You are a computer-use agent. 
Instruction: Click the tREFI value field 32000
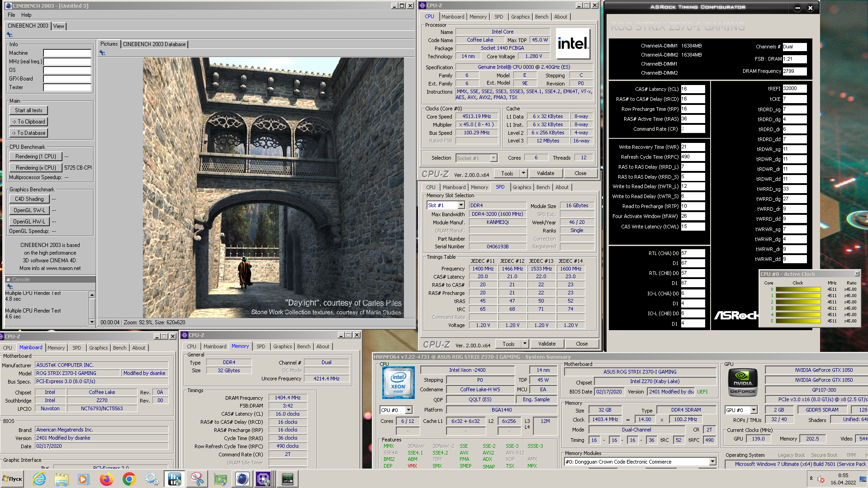coord(795,89)
